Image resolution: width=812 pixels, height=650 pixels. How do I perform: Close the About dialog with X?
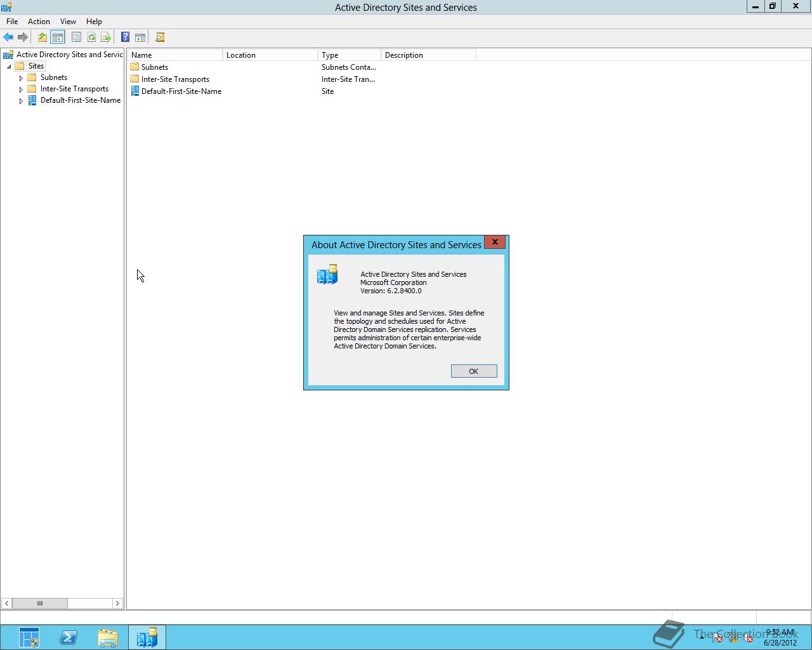click(x=495, y=242)
